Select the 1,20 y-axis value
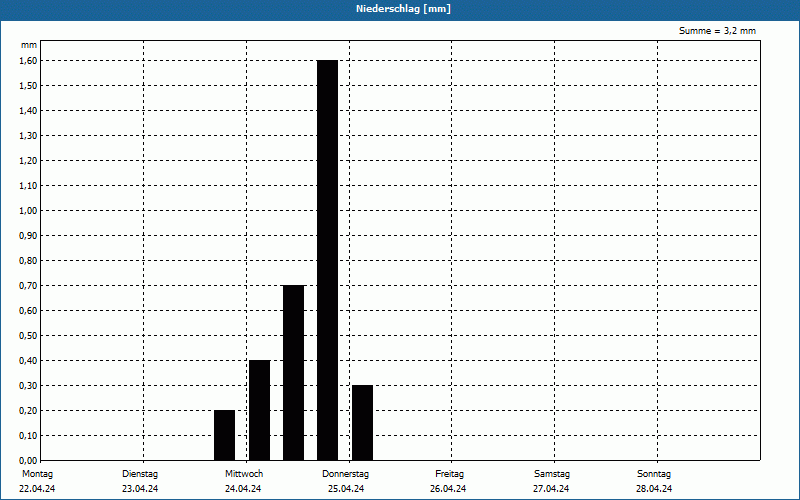 click(28, 160)
